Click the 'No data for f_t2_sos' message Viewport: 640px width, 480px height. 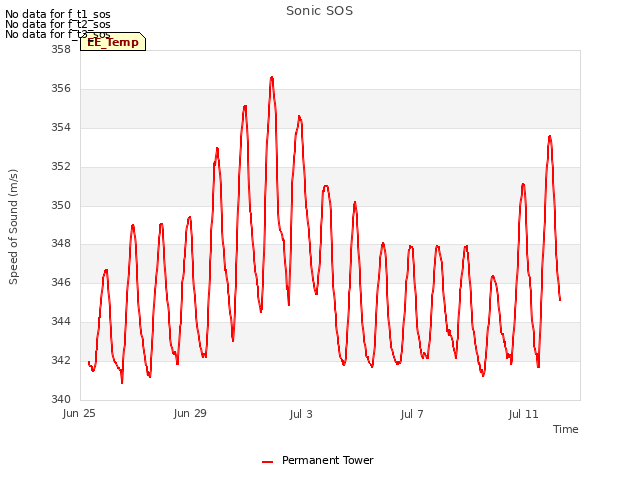click(x=58, y=24)
